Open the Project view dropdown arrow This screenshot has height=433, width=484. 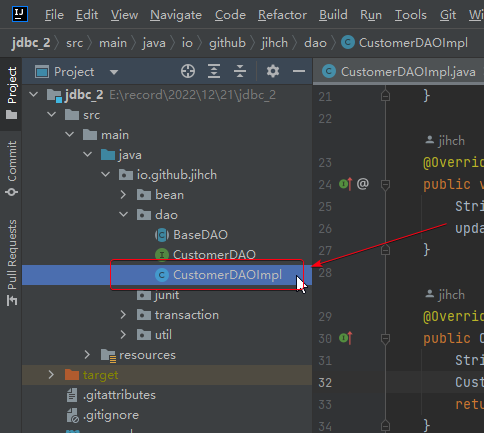point(114,72)
